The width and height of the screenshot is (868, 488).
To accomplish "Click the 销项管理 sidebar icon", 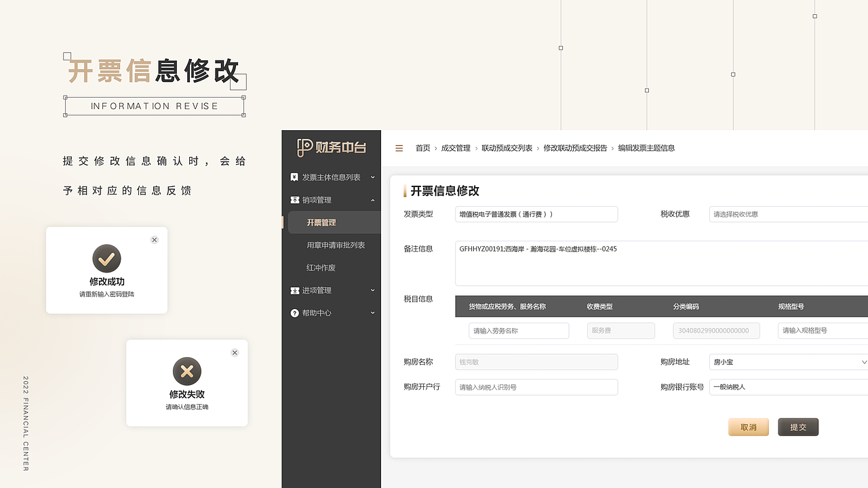I will click(x=294, y=200).
